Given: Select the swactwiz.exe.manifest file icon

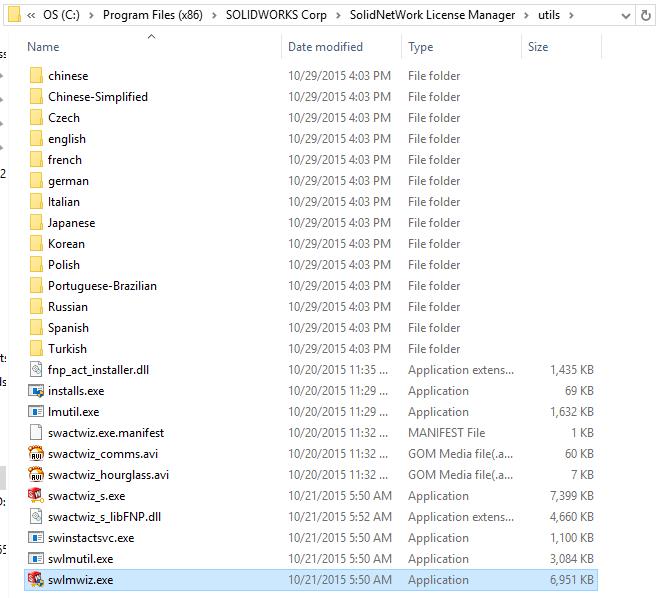Looking at the screenshot, I should coord(36,433).
